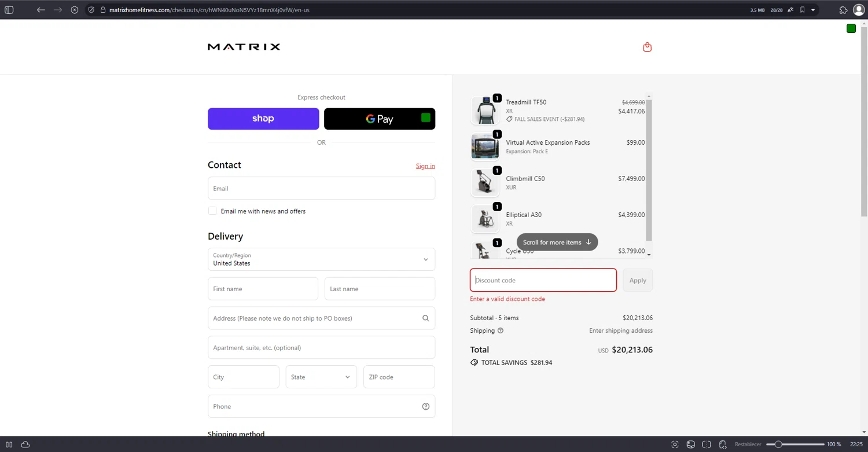Focus the Discount code field

[x=543, y=280]
